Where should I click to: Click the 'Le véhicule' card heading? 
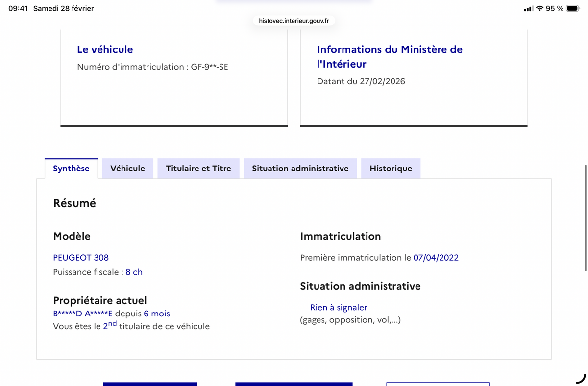coord(105,49)
